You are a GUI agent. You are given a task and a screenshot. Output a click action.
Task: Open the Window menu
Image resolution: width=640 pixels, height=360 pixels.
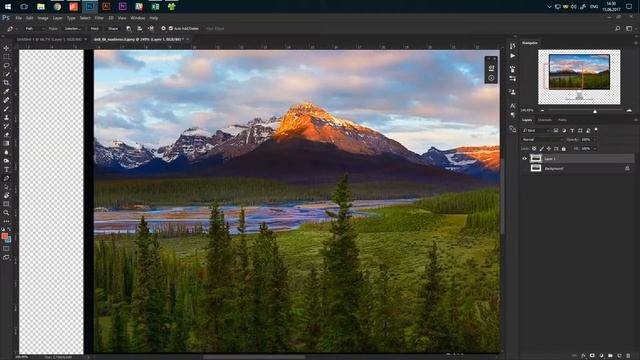[x=138, y=18]
